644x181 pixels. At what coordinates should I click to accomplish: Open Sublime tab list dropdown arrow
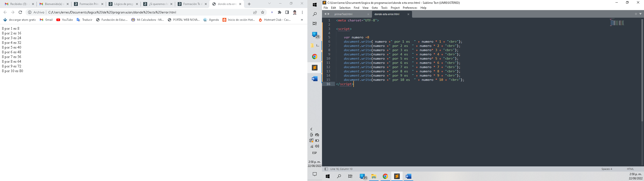click(640, 14)
